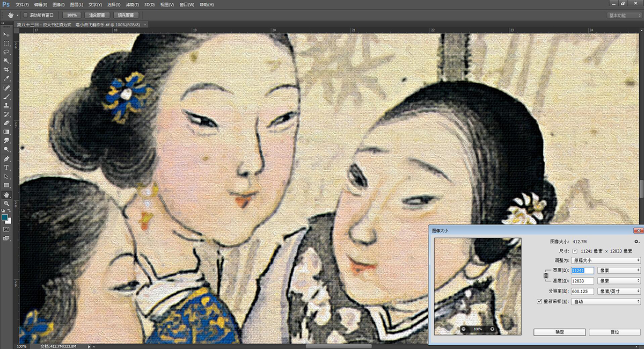The image size is (644, 349).
Task: Open the 图像(I) menu
Action: [58, 5]
